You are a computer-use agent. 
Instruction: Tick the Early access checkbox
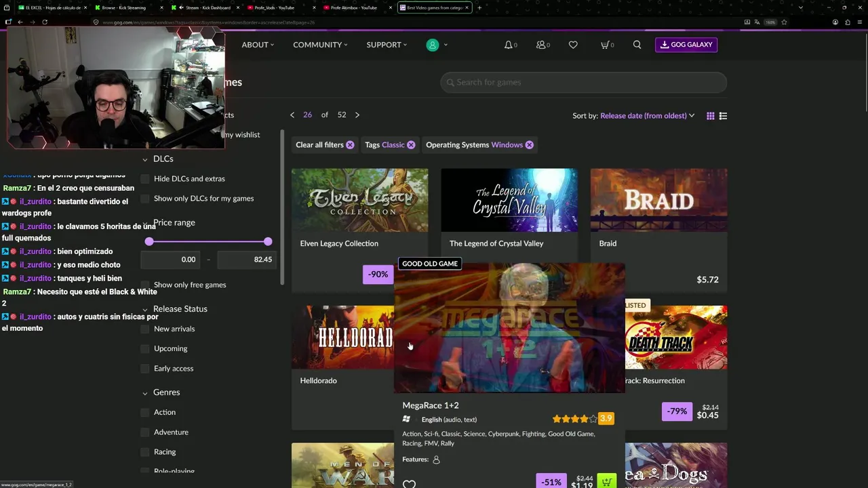(x=145, y=369)
